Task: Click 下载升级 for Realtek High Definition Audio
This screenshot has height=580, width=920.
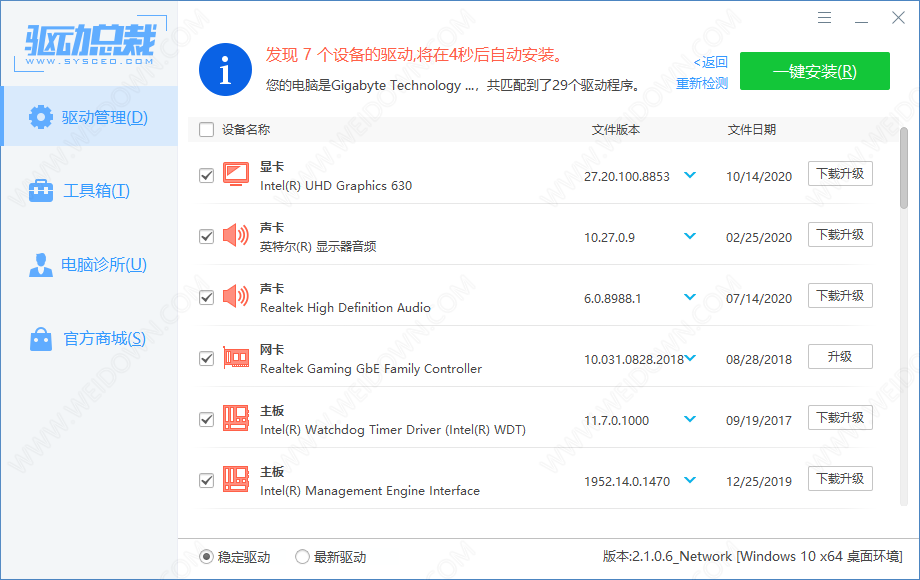Action: 840,296
